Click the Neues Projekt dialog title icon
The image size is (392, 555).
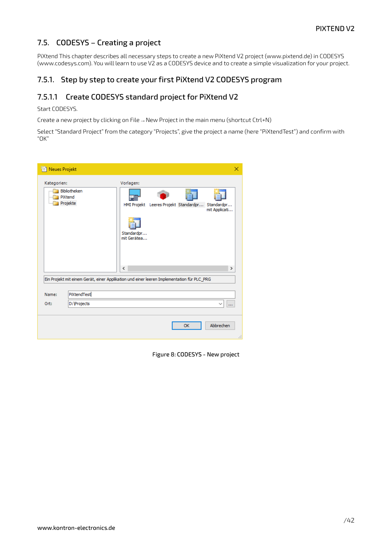[44, 169]
